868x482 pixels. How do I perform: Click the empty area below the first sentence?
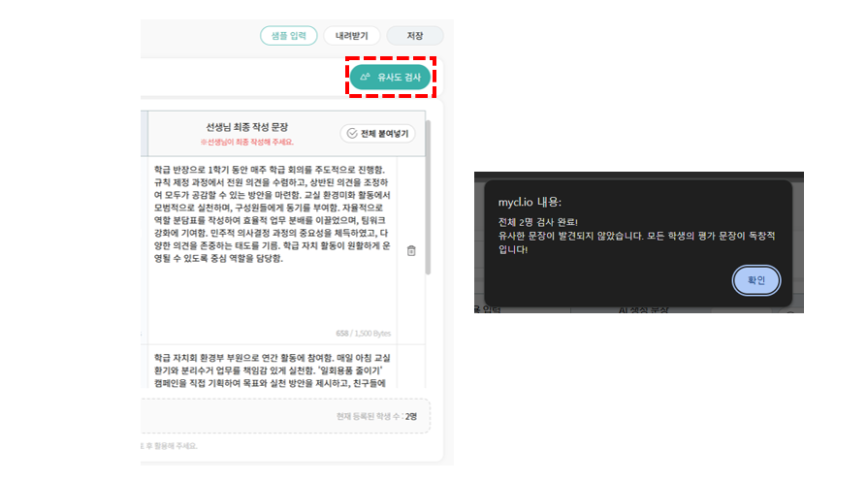pos(273,299)
